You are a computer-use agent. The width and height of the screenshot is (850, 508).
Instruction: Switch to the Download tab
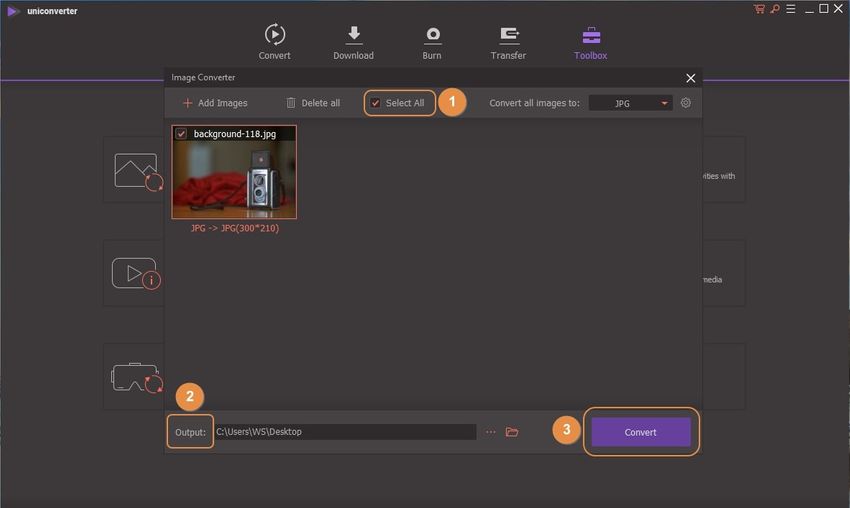(353, 41)
